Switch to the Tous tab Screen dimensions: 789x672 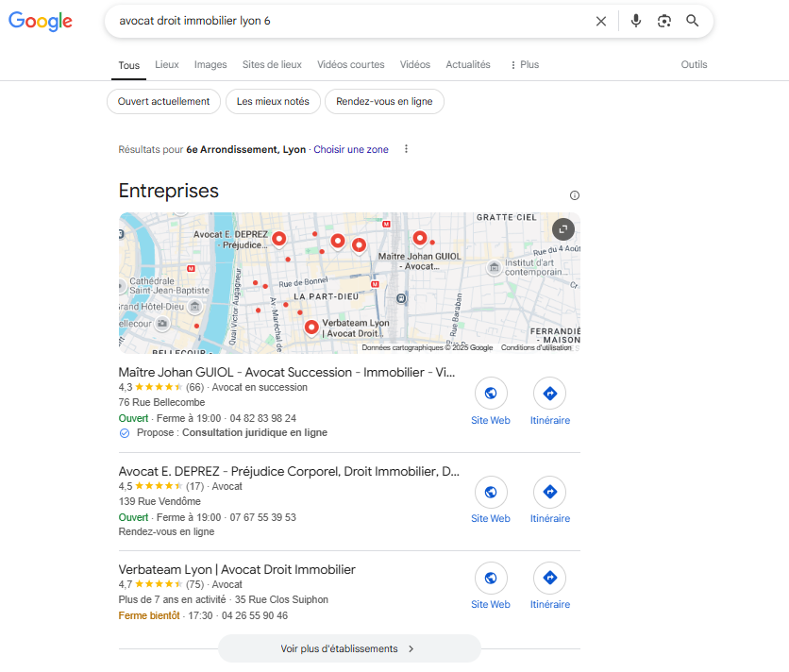pos(128,65)
